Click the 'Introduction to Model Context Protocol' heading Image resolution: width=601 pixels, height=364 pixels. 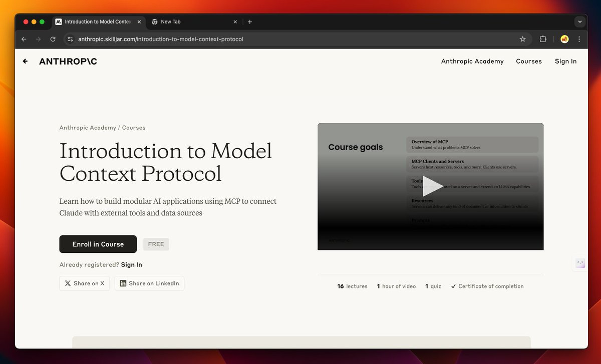166,162
